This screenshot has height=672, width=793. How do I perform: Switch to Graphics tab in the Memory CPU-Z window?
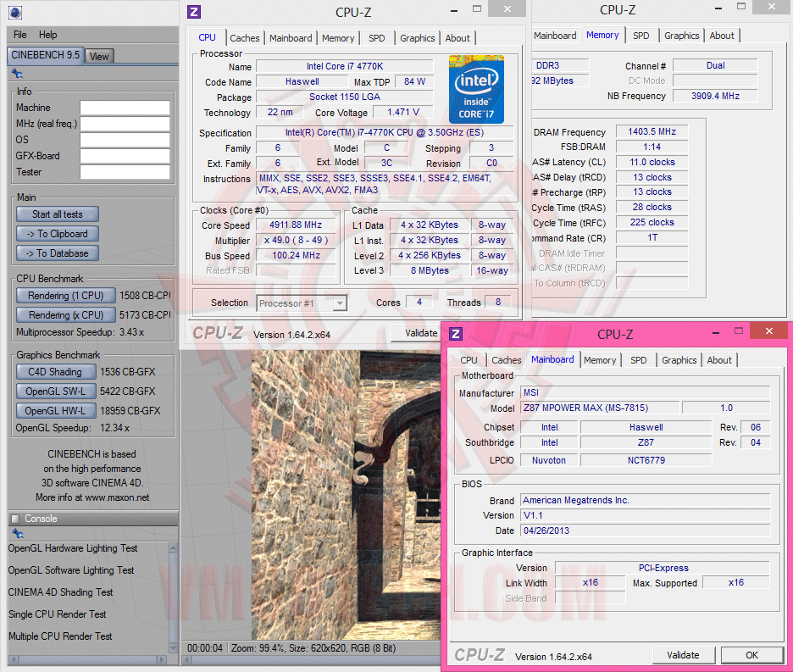point(681,36)
